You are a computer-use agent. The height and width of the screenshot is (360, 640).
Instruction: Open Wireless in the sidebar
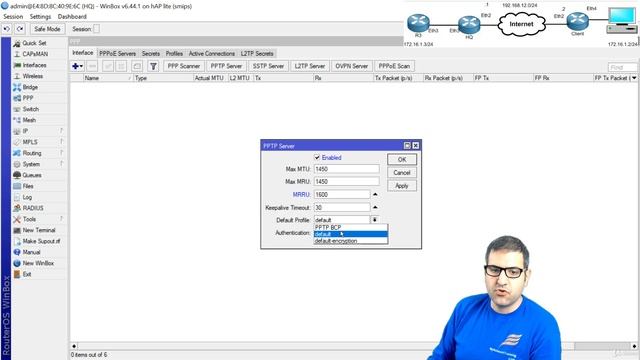click(x=33, y=76)
